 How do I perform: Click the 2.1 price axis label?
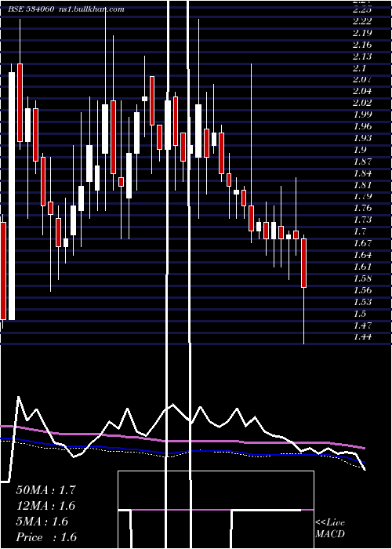pos(359,68)
